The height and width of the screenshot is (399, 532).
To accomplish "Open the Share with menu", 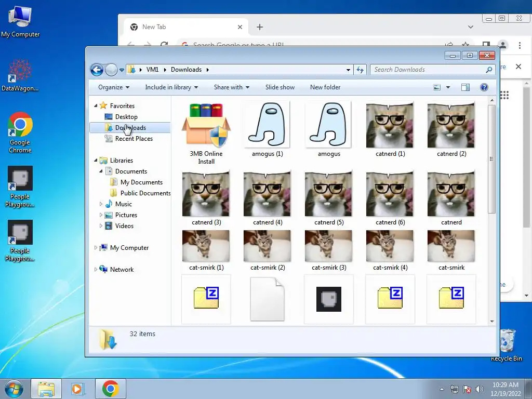I will [x=231, y=87].
